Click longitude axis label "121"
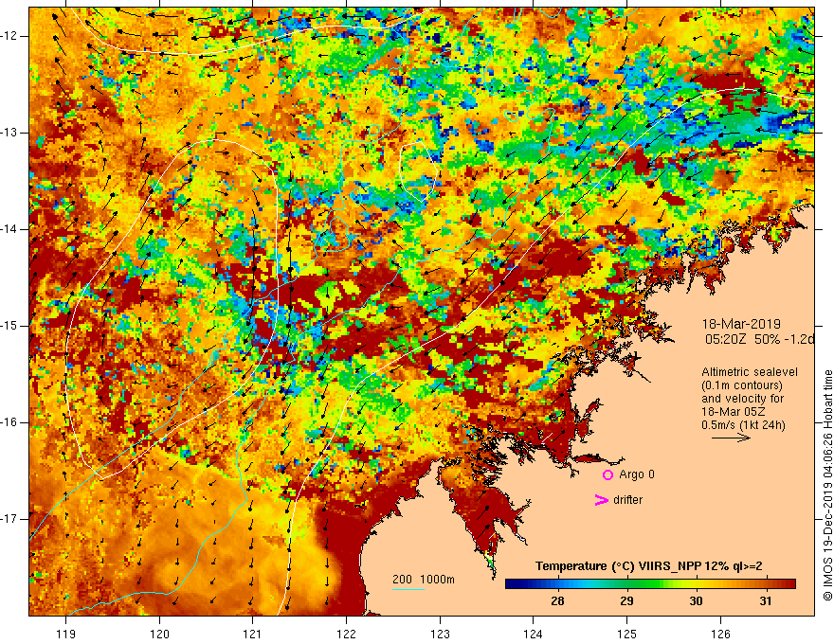 click(253, 634)
